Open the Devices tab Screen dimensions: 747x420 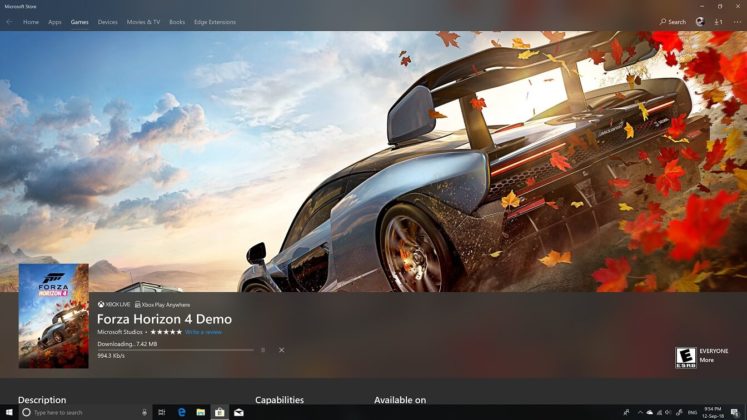click(x=108, y=22)
